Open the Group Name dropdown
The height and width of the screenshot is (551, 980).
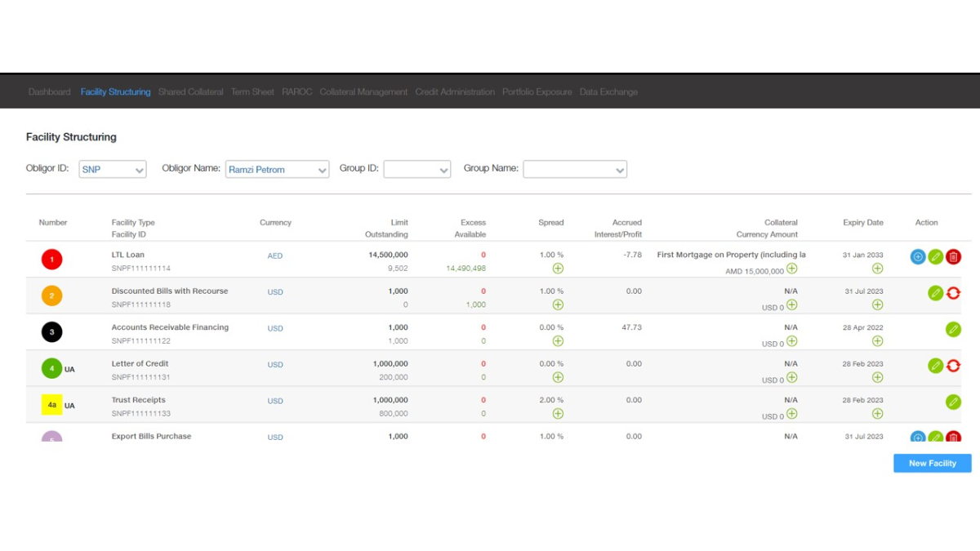point(575,170)
